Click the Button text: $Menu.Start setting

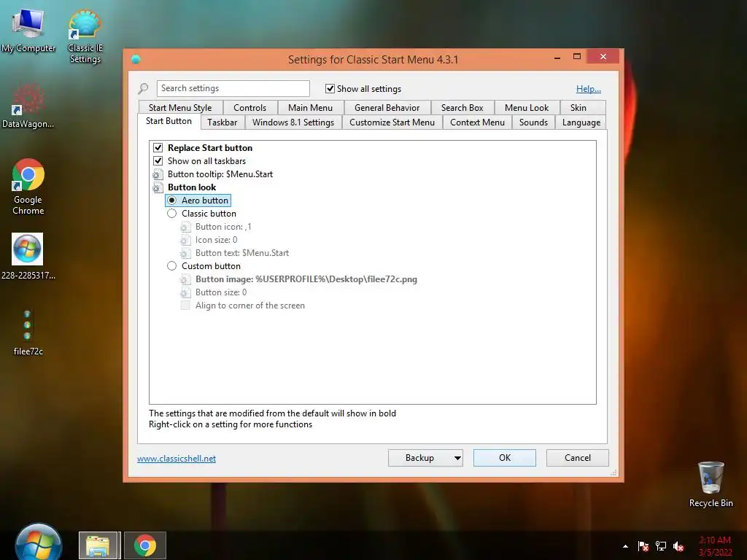click(x=242, y=253)
